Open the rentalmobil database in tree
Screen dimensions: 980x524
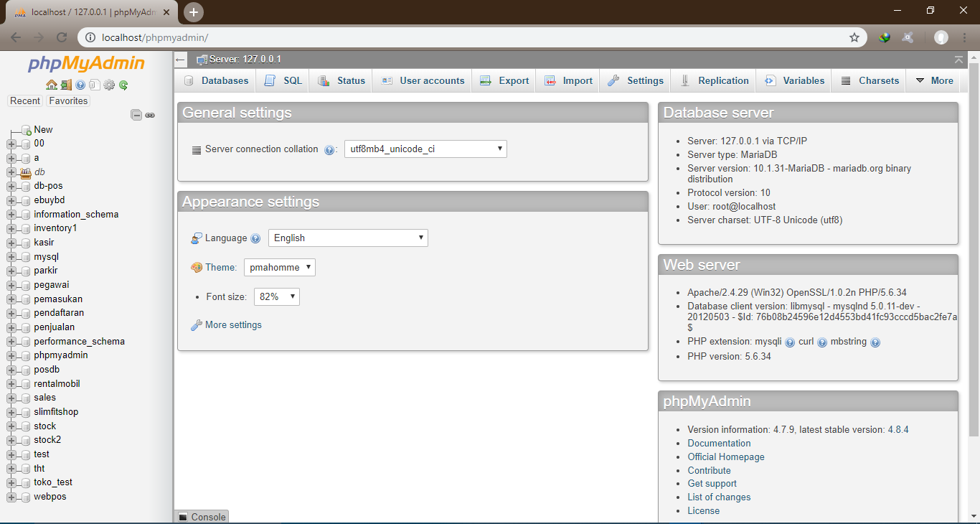point(57,384)
